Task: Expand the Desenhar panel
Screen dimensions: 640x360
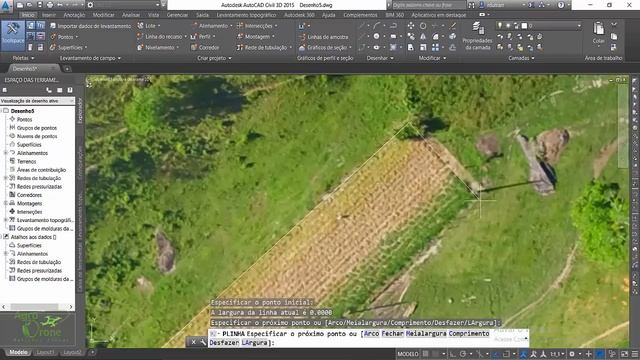Action: pos(380,58)
